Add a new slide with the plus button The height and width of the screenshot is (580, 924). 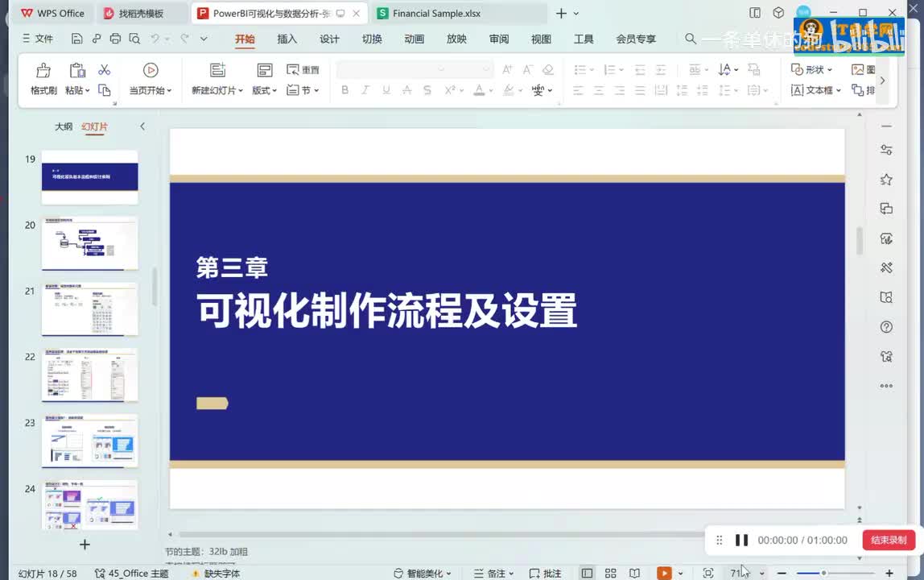click(x=85, y=545)
